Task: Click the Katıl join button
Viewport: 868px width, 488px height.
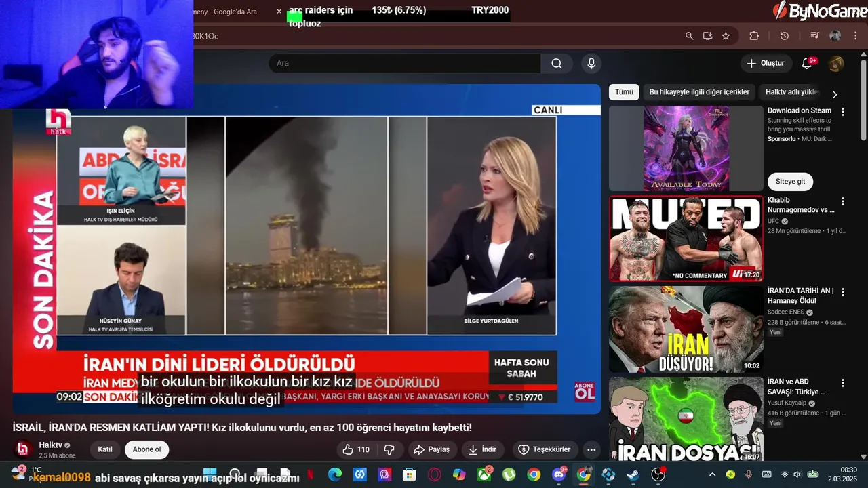Action: pyautogui.click(x=105, y=449)
